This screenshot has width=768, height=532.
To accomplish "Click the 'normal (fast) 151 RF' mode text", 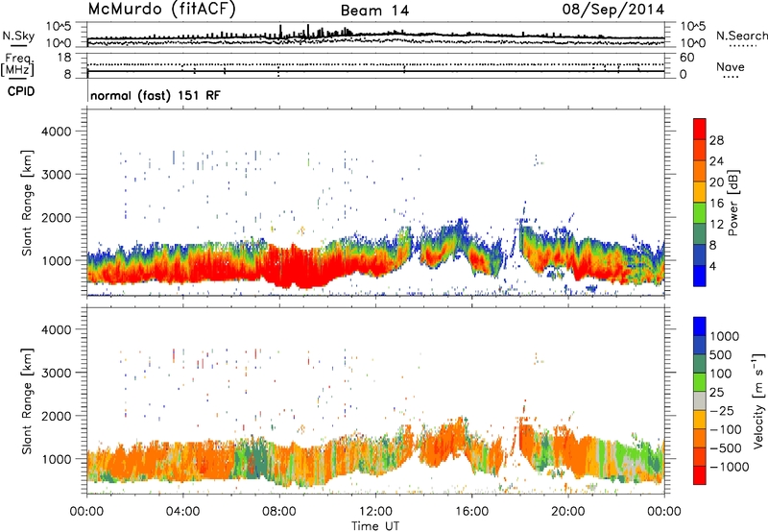I will [156, 95].
